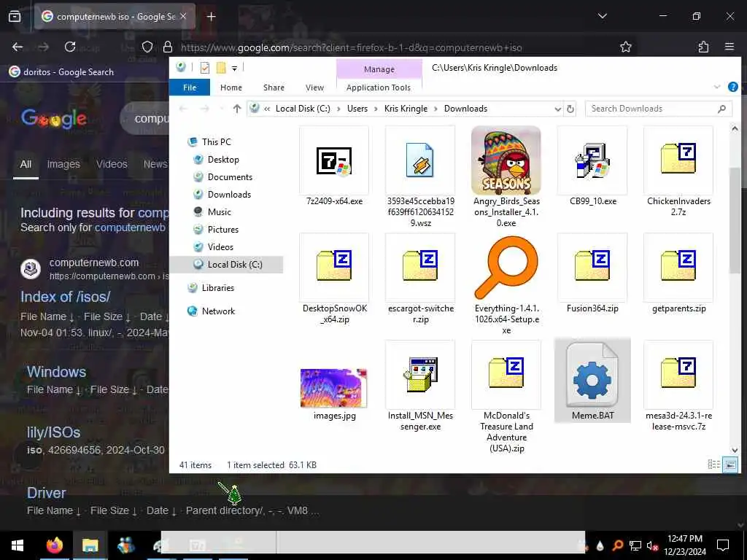Open the Firefox hamburger menu

[x=729, y=47]
